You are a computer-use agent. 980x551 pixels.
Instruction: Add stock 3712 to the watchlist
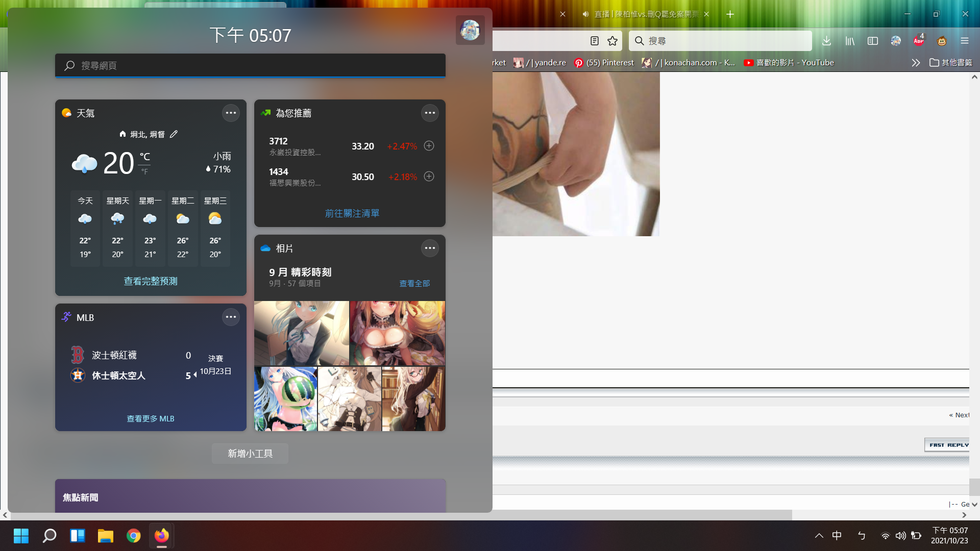tap(429, 146)
